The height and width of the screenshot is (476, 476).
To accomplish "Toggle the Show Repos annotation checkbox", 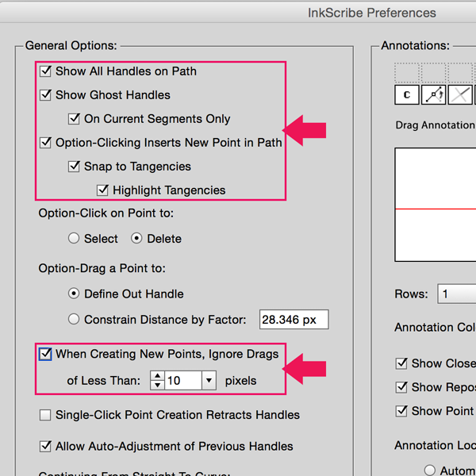I will point(401,387).
